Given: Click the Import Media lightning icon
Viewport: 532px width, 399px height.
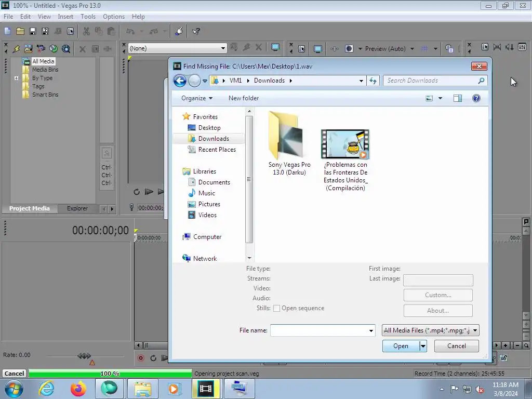Looking at the screenshot, I should [16, 49].
